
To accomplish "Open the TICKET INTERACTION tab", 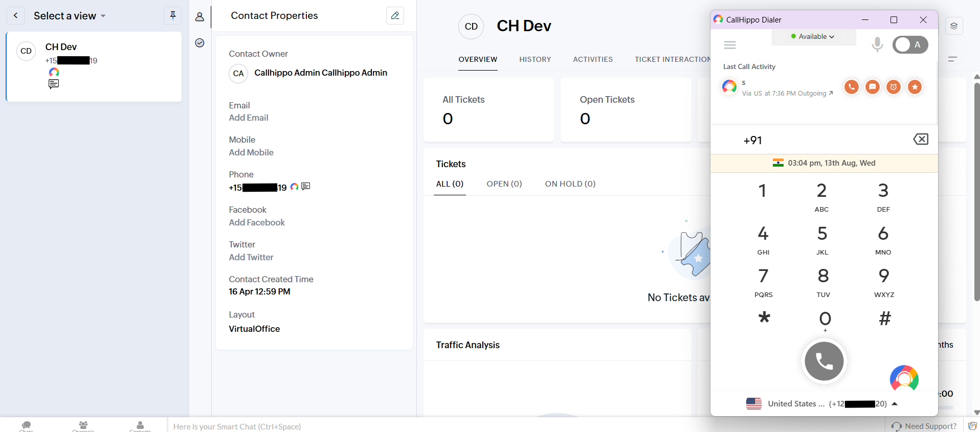I will (673, 59).
